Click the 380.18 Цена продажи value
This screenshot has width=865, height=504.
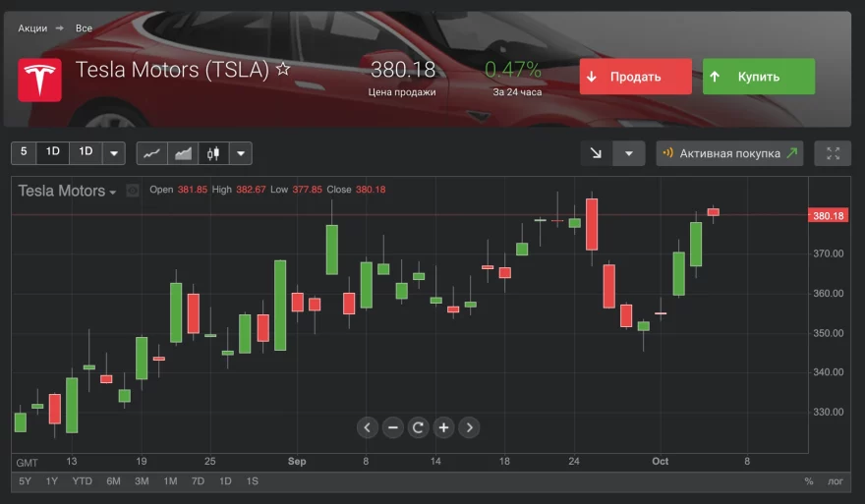tap(403, 70)
